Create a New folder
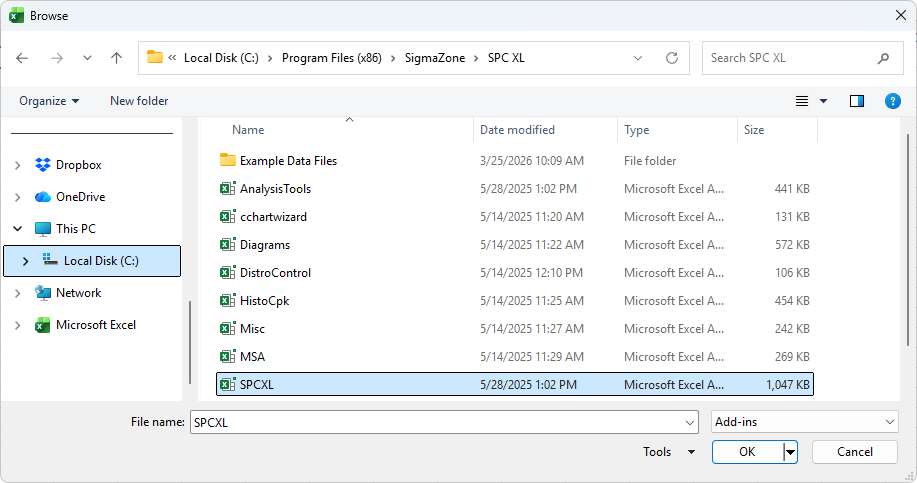Viewport: 917px width, 483px height. click(x=139, y=101)
